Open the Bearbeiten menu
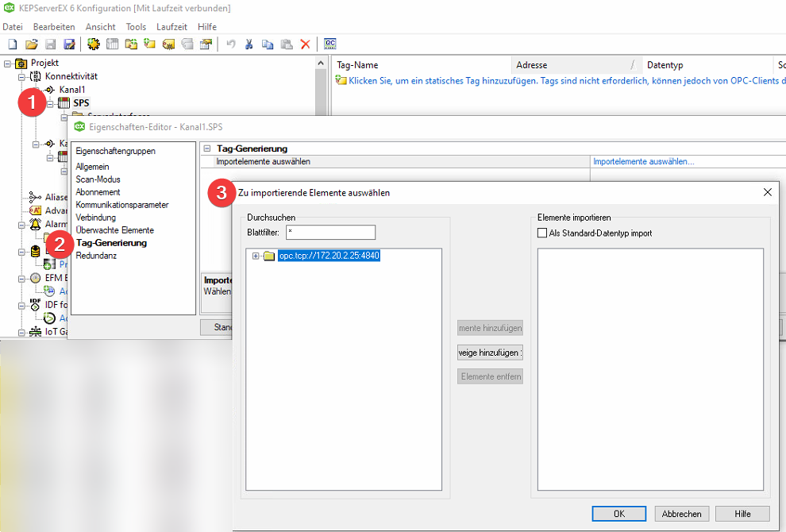This screenshot has width=786, height=532. point(54,26)
